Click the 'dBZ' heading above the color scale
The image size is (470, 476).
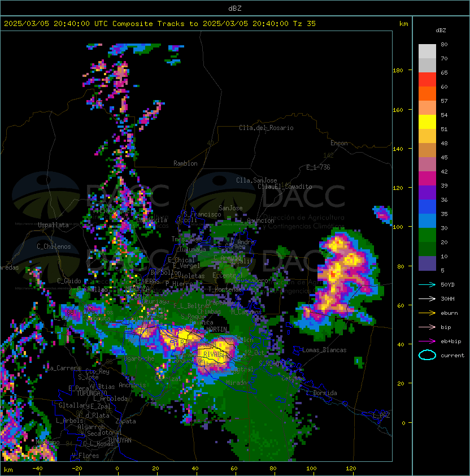441,31
